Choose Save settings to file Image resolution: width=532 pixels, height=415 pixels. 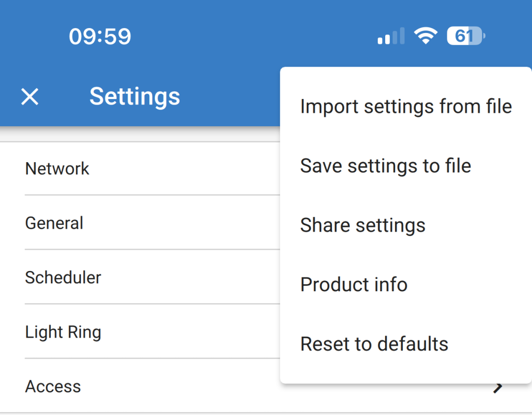[385, 166]
